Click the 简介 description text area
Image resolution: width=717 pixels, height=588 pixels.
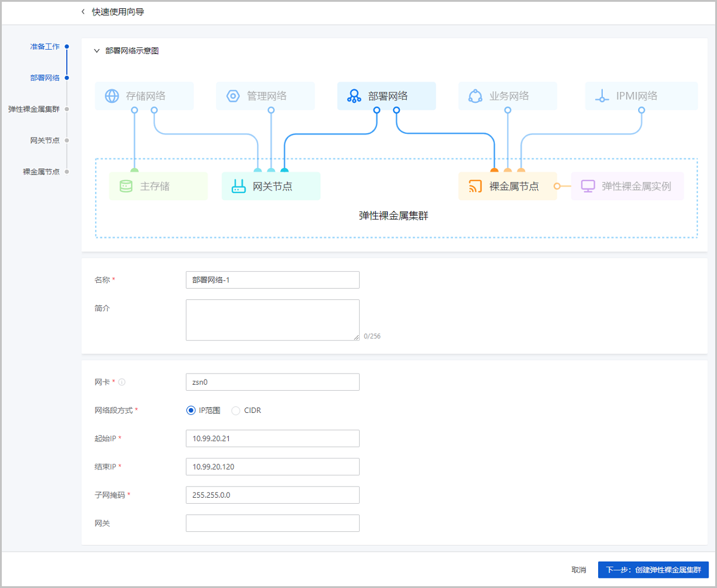click(x=272, y=320)
